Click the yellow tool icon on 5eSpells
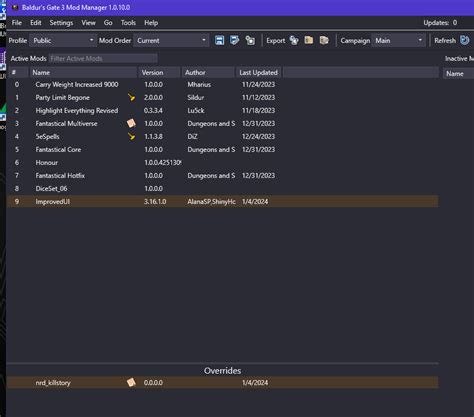This screenshot has height=417, width=474. (131, 136)
